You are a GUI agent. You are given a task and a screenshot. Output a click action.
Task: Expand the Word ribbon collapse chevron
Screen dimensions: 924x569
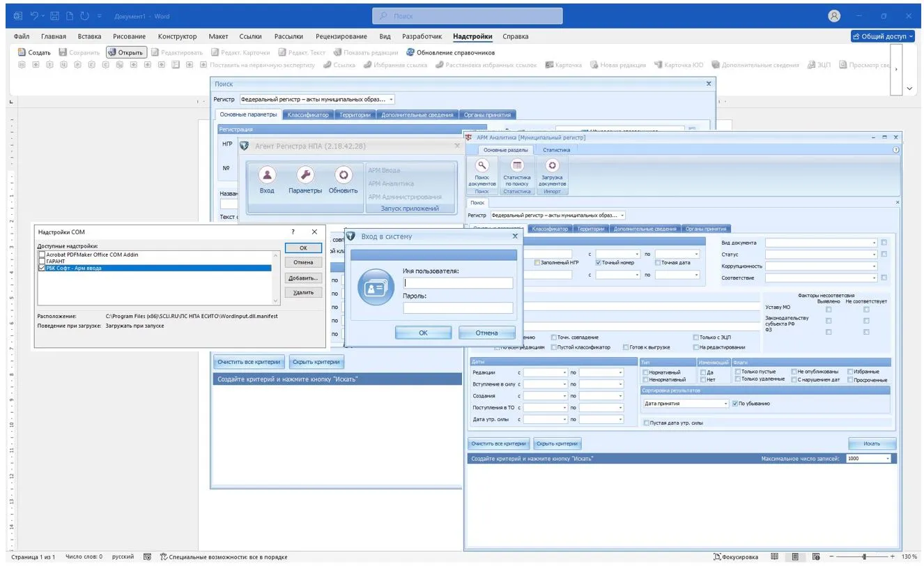click(909, 89)
